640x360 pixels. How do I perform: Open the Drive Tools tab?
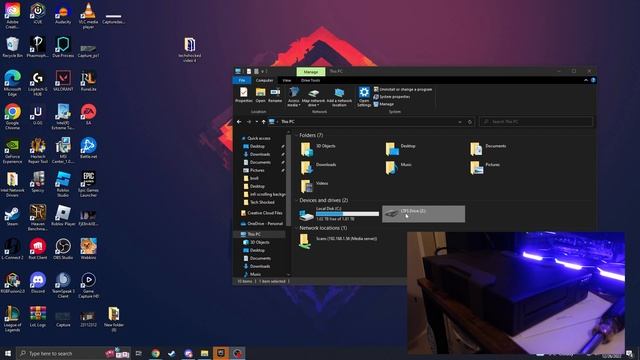[311, 80]
